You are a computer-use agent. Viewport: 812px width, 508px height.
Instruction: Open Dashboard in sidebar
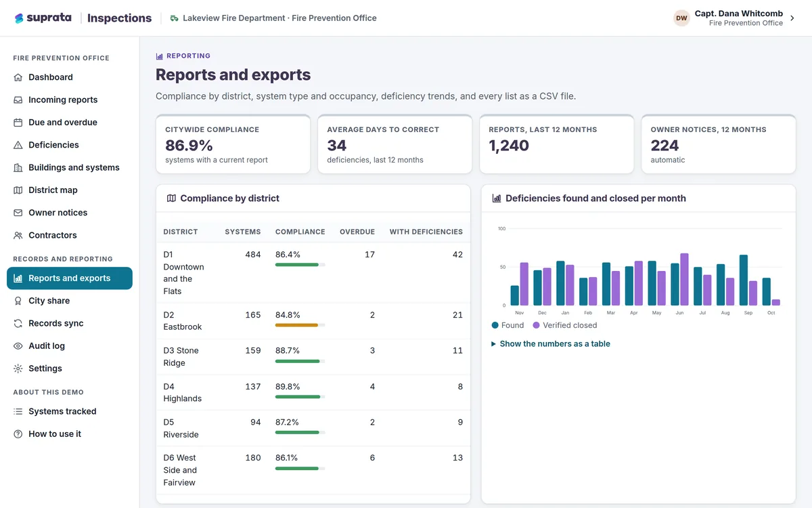point(70,77)
